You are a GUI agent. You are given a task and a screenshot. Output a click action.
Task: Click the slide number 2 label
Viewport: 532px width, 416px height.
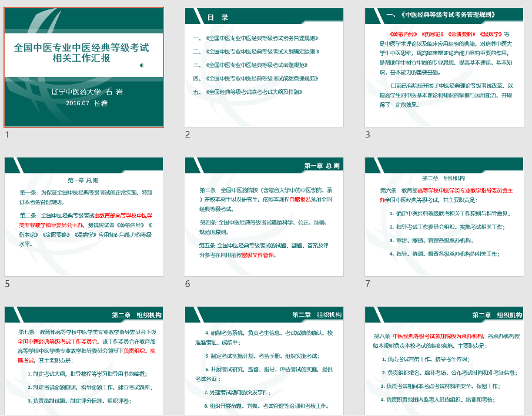[188, 135]
